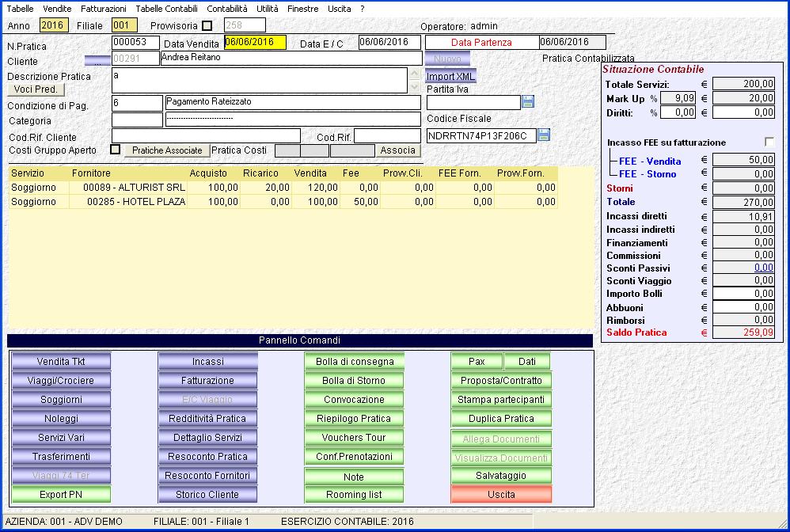Click the save icon beside Partita Iva
Viewport: 790px width, 532px height.
529,101
